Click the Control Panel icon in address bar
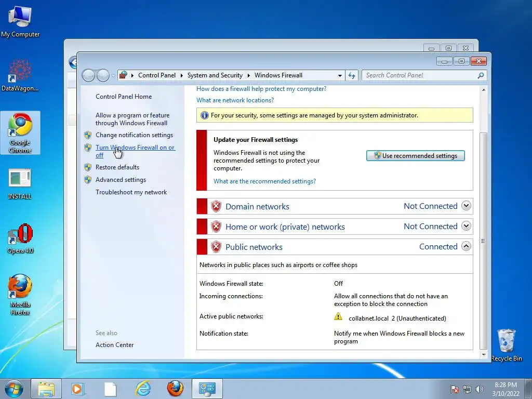 pyautogui.click(x=123, y=75)
